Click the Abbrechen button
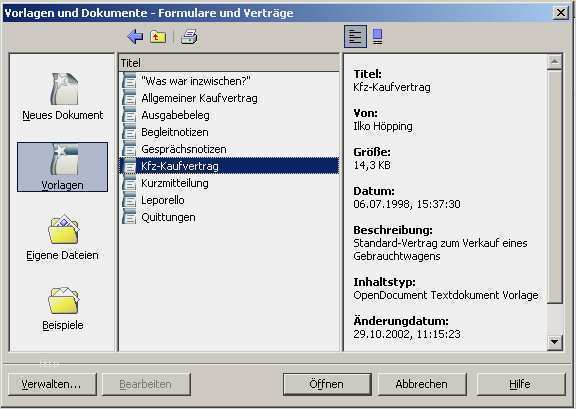The width and height of the screenshot is (576, 409). (x=422, y=384)
